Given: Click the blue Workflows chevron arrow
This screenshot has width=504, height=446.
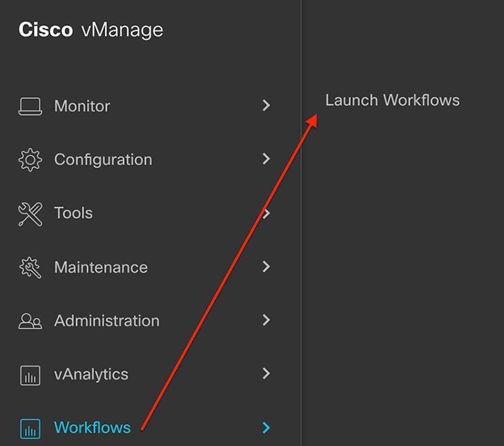Looking at the screenshot, I should point(266,428).
